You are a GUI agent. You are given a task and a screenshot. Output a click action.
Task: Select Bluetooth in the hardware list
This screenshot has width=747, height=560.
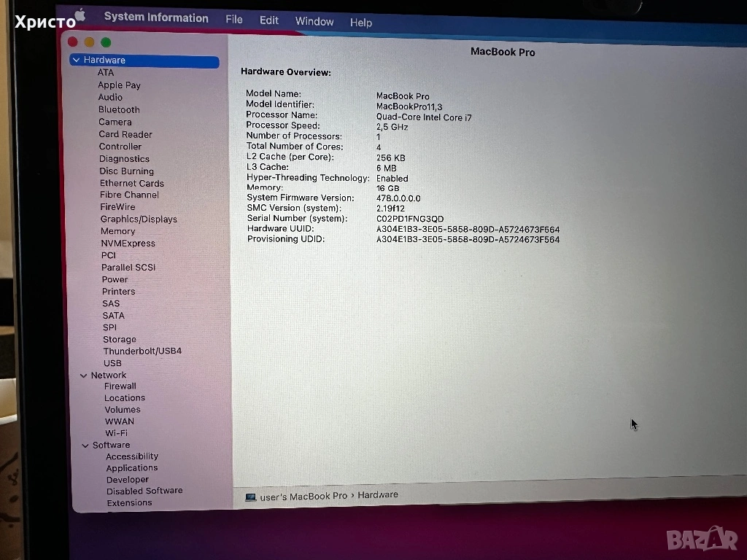pyautogui.click(x=119, y=109)
